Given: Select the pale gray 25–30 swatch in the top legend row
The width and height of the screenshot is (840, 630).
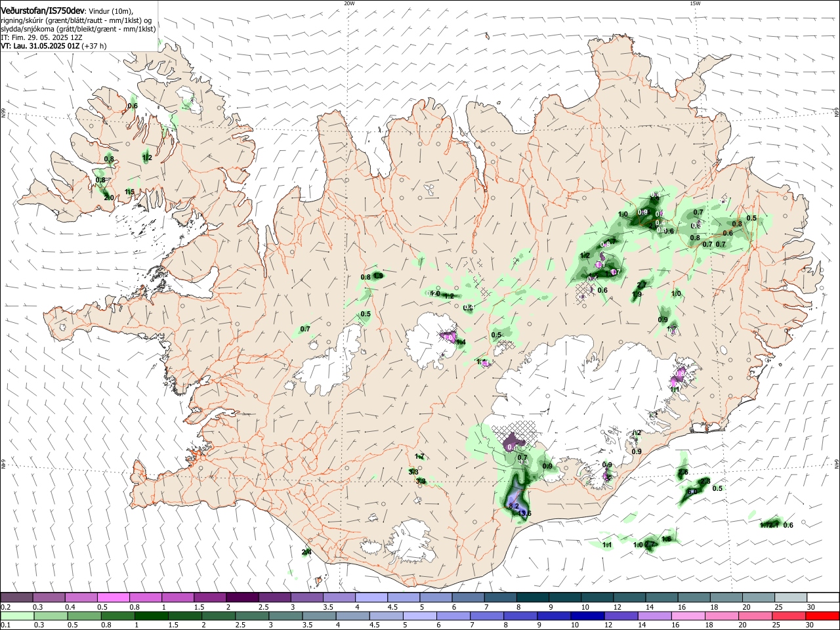Looking at the screenshot, I should tap(791, 597).
